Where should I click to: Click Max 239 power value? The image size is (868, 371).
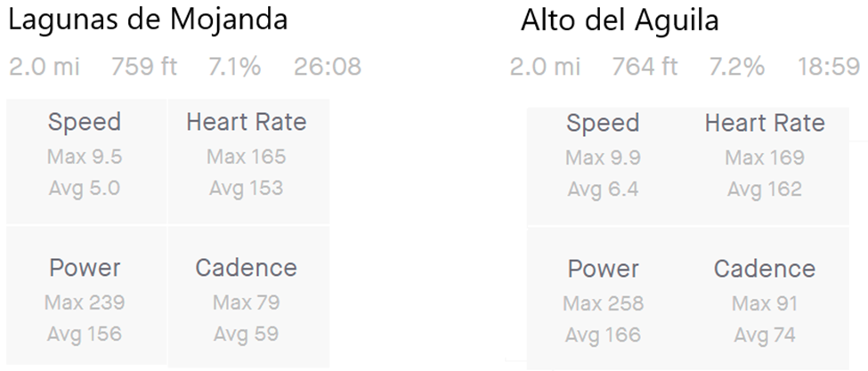(x=85, y=302)
